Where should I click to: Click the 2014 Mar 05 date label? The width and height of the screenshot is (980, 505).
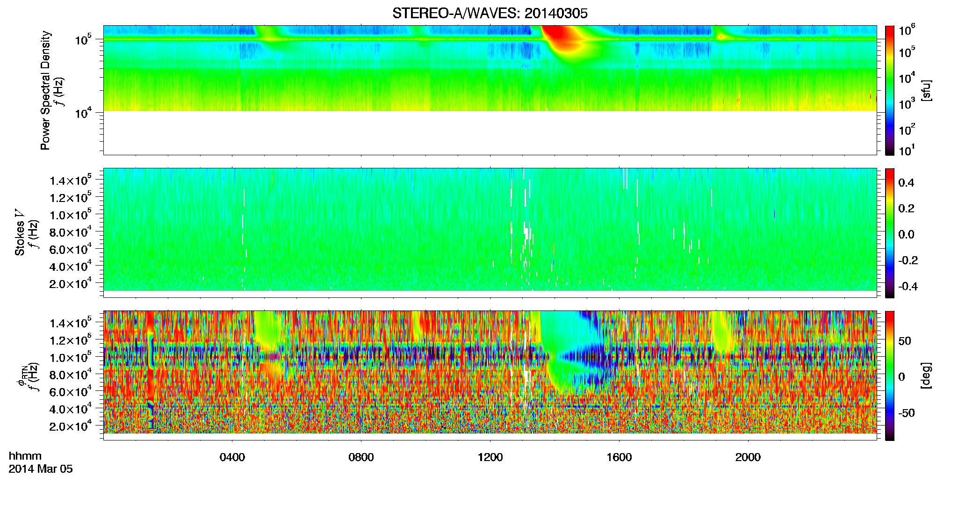pyautogui.click(x=41, y=469)
